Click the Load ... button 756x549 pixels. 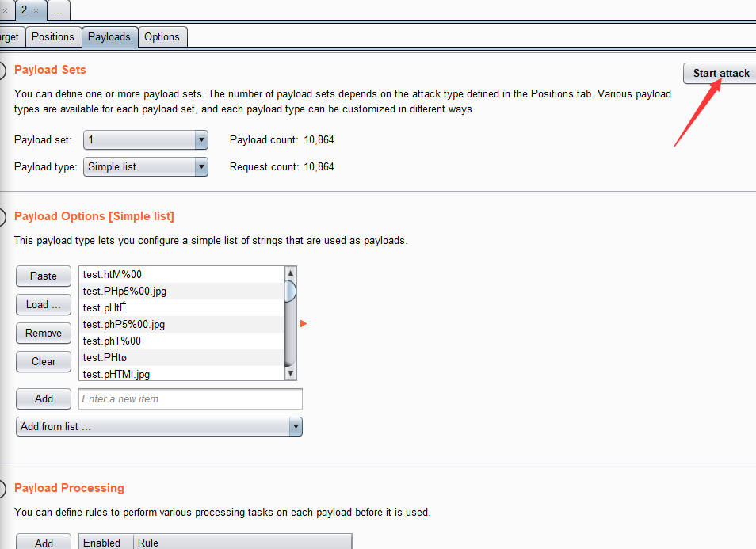(44, 305)
